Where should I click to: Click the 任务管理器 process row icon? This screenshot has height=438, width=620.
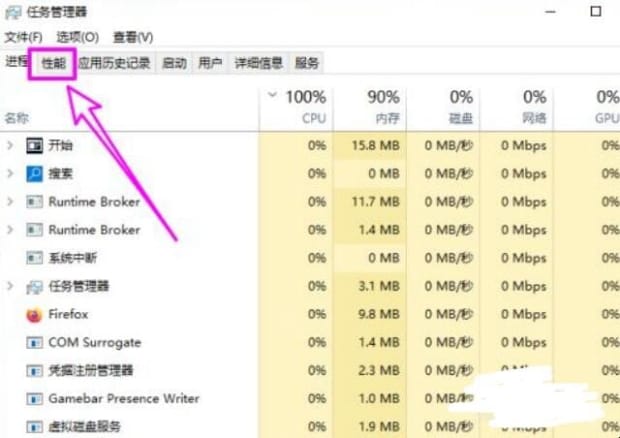tap(35, 286)
